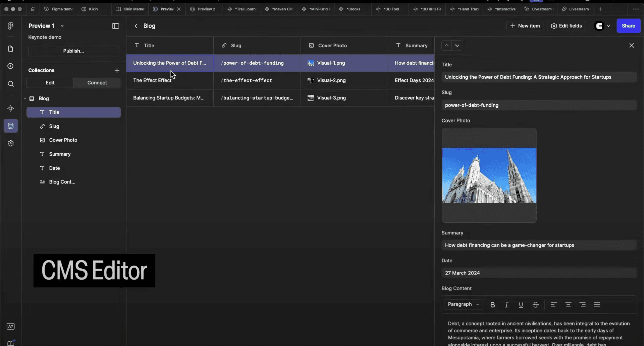
Task: Click the search magnifier in left sidebar
Action: pos(11,84)
